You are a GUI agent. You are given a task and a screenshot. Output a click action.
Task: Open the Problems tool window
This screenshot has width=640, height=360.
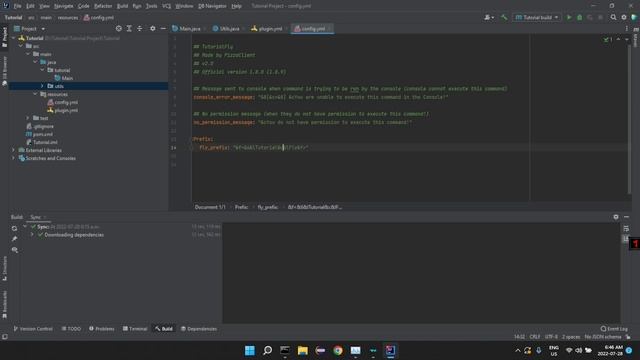[102, 329]
